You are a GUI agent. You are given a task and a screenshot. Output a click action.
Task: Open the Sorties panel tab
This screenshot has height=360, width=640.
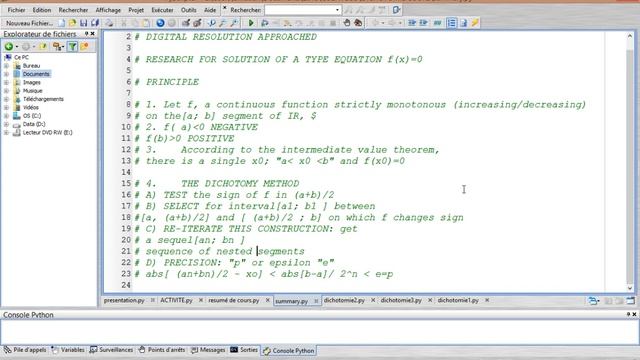(x=244, y=350)
